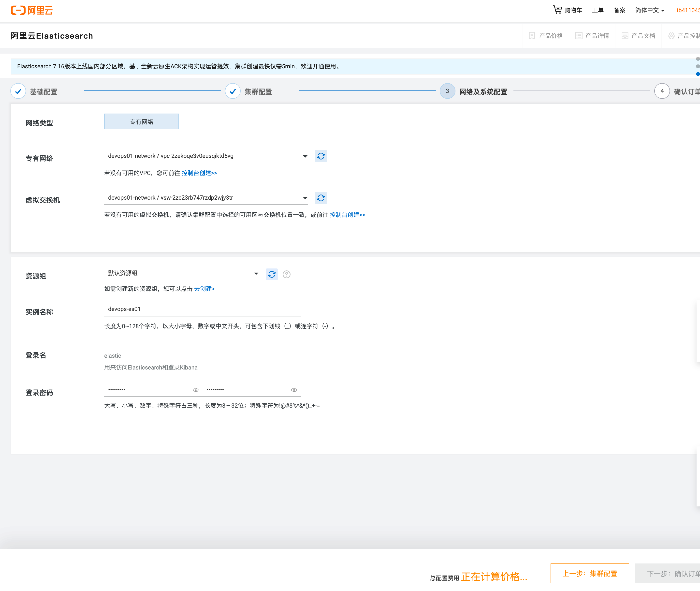Viewport: 700px width, 591px height.
Task: Refresh the resource group list icon
Action: tap(271, 274)
